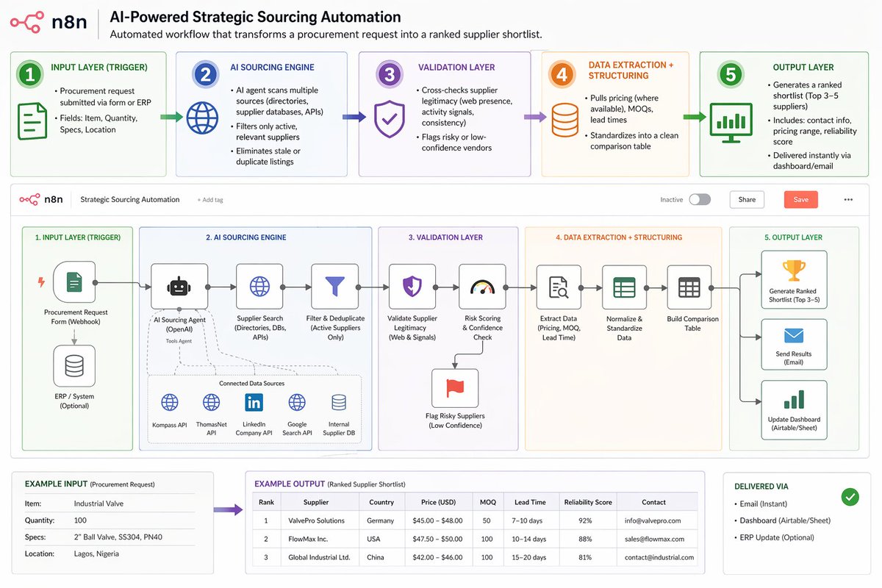Click the Kompass API globe icon
Image resolution: width=882 pixels, height=588 pixels.
point(170,402)
